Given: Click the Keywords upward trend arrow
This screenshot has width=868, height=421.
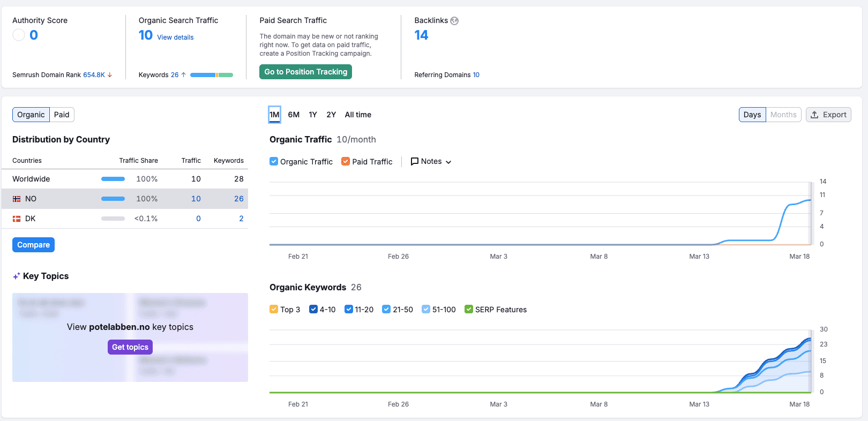Looking at the screenshot, I should [184, 75].
